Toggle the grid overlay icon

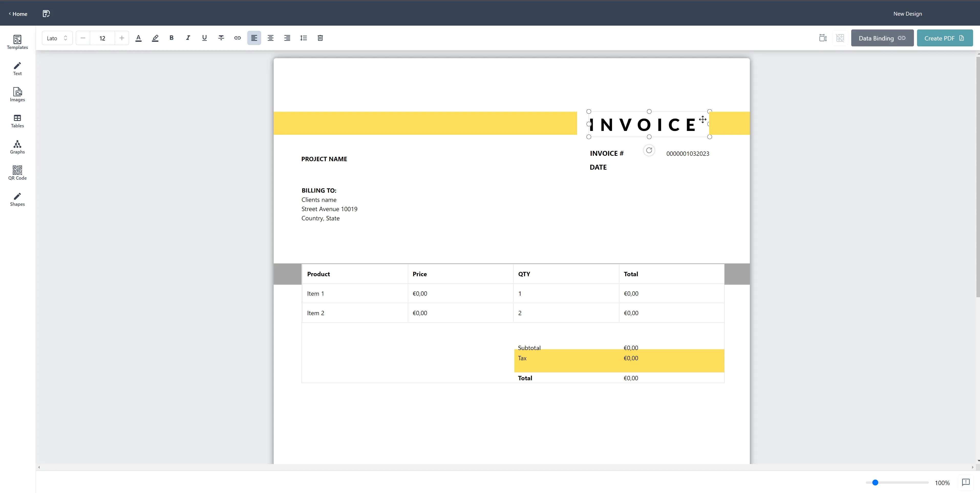click(840, 38)
